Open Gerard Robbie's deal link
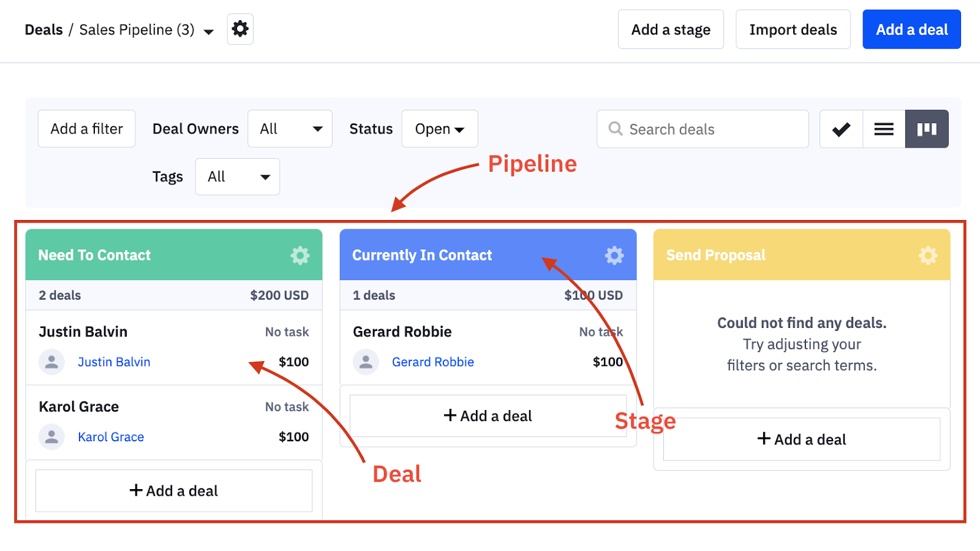The width and height of the screenshot is (980, 551). pyautogui.click(x=433, y=362)
